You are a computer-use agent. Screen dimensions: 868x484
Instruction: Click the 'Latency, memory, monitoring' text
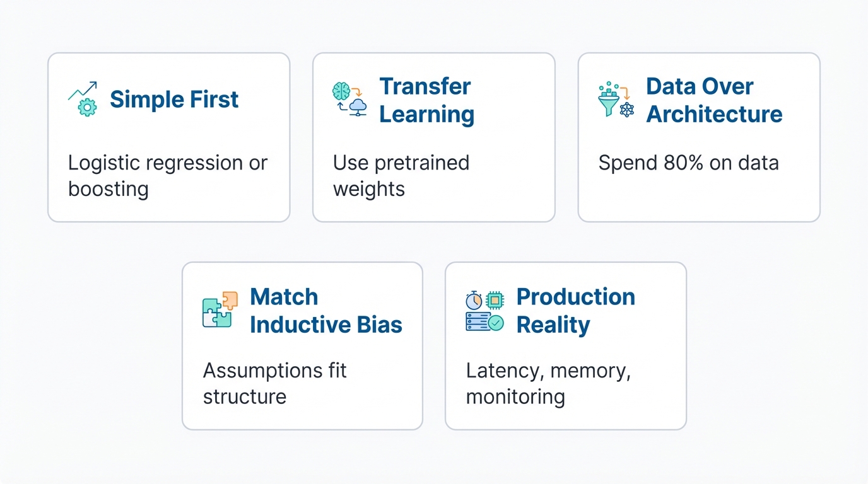(x=548, y=383)
